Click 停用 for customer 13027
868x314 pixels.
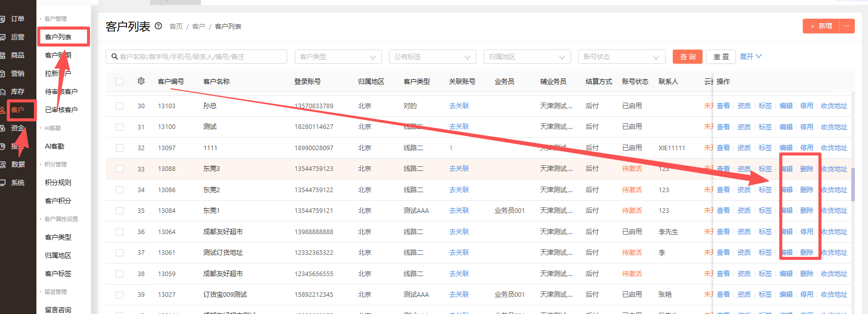pyautogui.click(x=807, y=294)
